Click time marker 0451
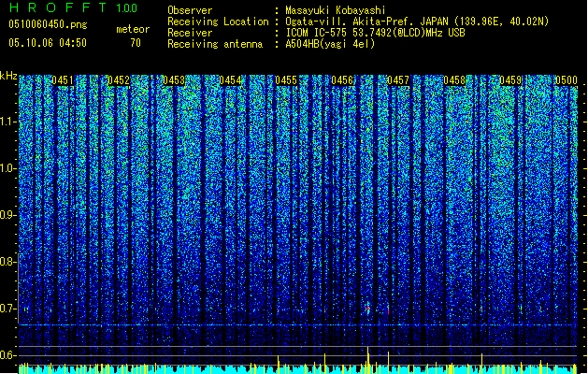This screenshot has height=374, width=588. [63, 80]
